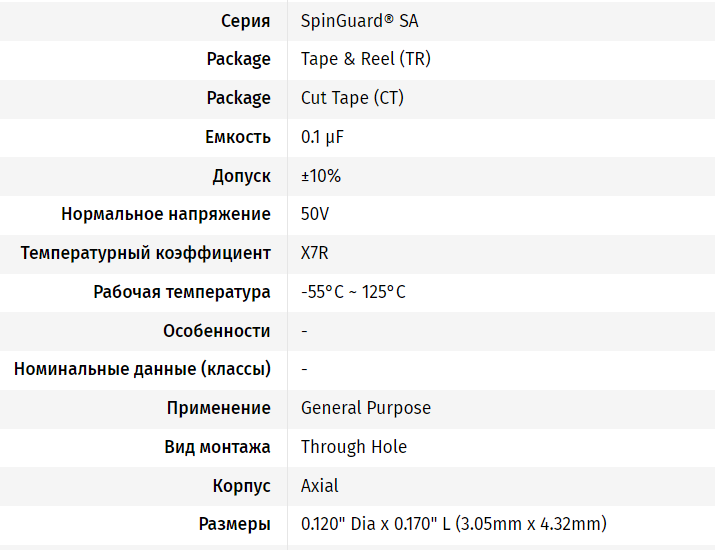Click the 0.120" Dia dimensions value
The height and width of the screenshot is (550, 715).
[x=453, y=524]
